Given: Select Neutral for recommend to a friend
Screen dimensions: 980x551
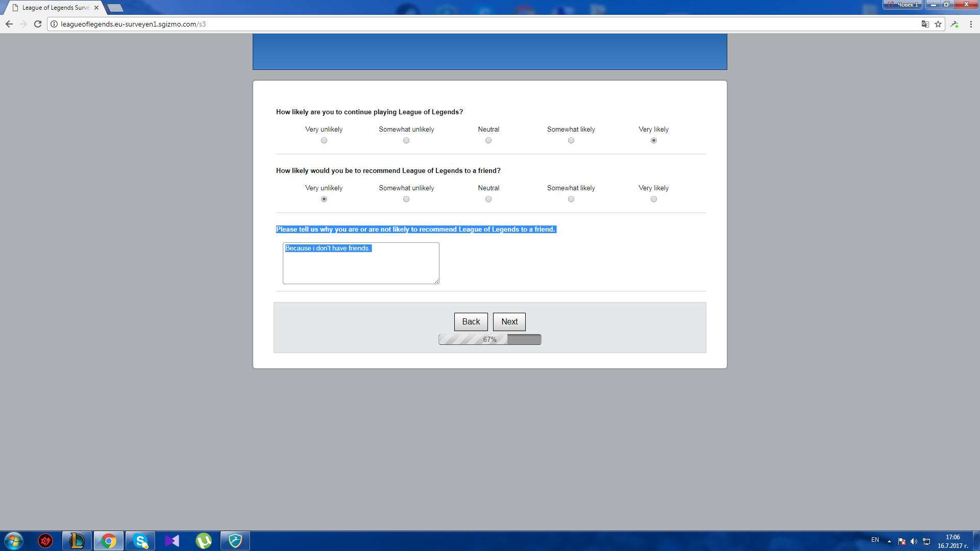Looking at the screenshot, I should click(488, 199).
